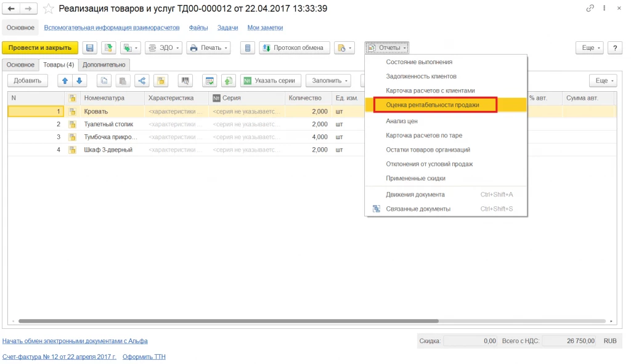Open the Еще menu of the goods table

pos(603,81)
